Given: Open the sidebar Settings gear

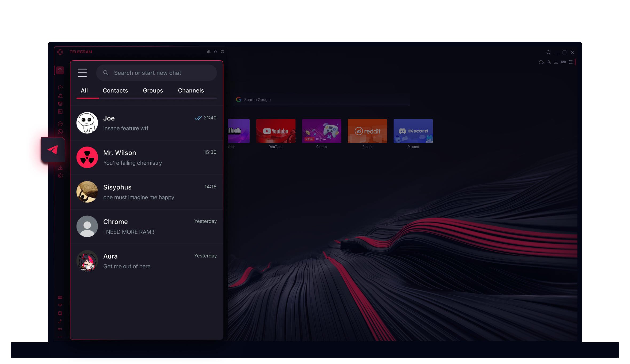Looking at the screenshot, I should [60, 176].
